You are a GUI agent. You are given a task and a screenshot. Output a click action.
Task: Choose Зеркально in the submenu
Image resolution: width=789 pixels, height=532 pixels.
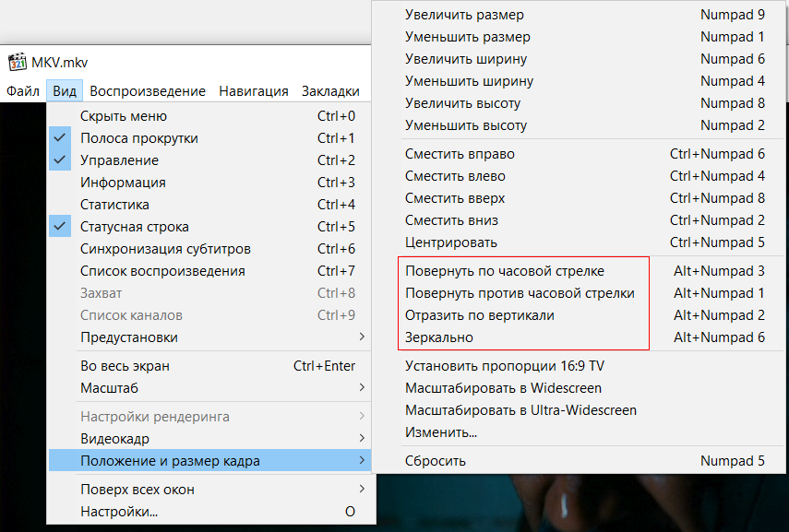[x=439, y=337]
